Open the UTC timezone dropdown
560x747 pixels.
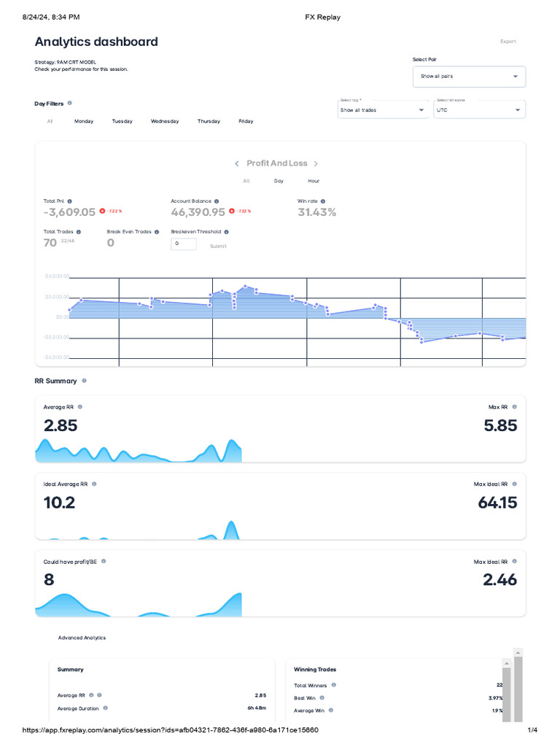coord(478,110)
